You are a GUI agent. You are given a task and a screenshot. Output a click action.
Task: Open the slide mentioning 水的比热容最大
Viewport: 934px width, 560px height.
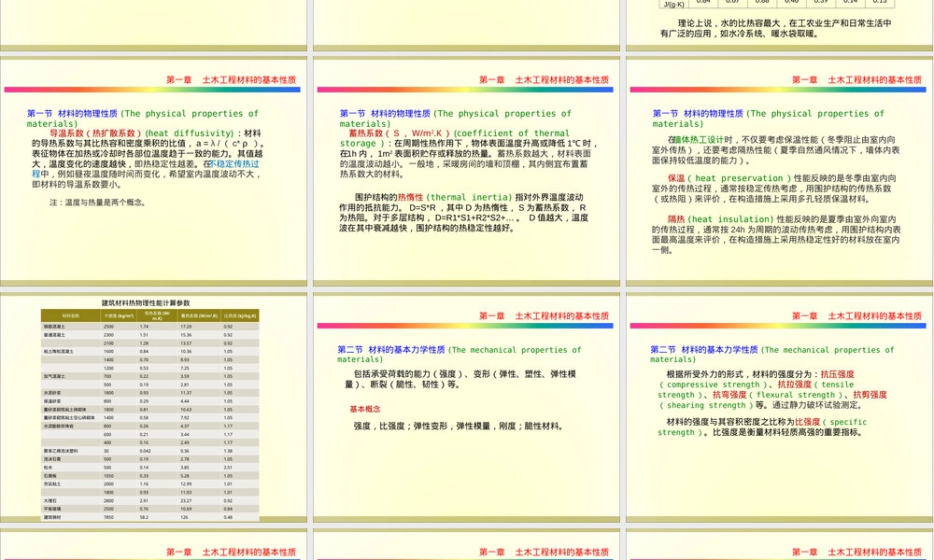pyautogui.click(x=780, y=25)
